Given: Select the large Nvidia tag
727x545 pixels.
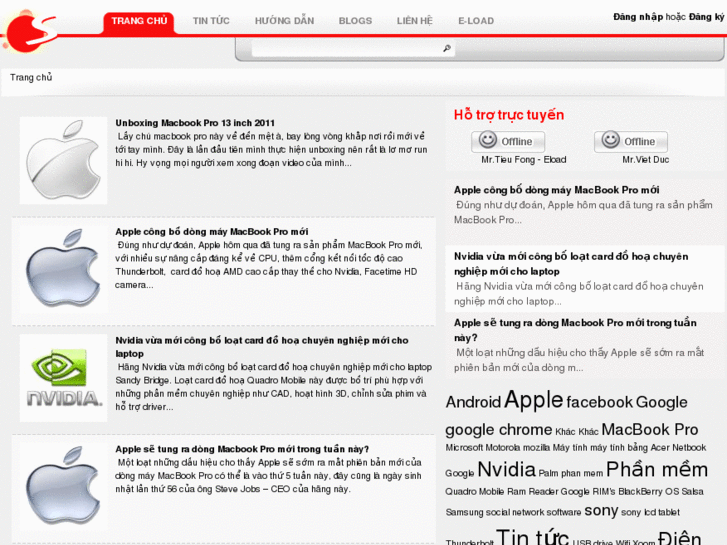Looking at the screenshot, I should [506, 469].
